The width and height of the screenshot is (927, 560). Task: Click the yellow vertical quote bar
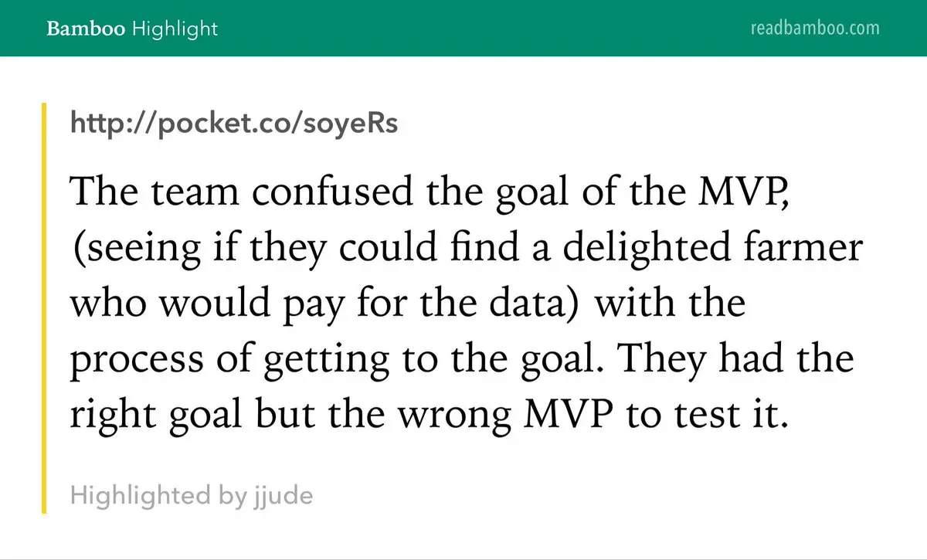[x=44, y=307]
